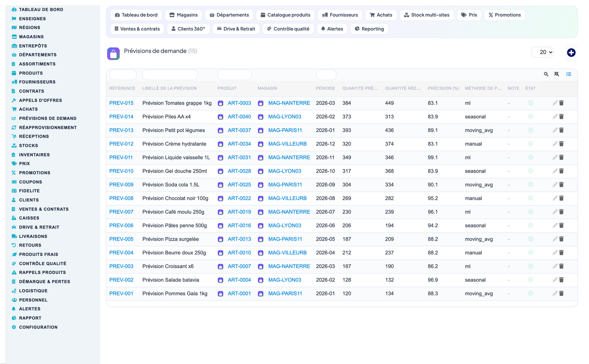
Task: Go to the Contrôle qualité tab
Action: [x=288, y=29]
